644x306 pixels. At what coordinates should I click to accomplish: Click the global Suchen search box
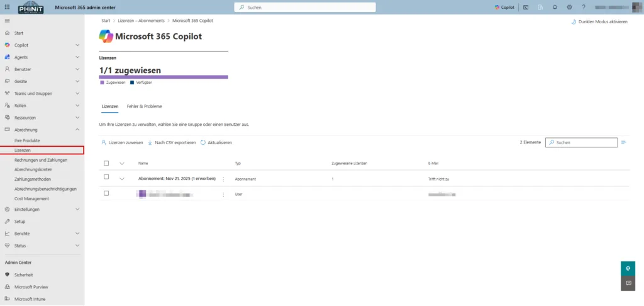[305, 8]
